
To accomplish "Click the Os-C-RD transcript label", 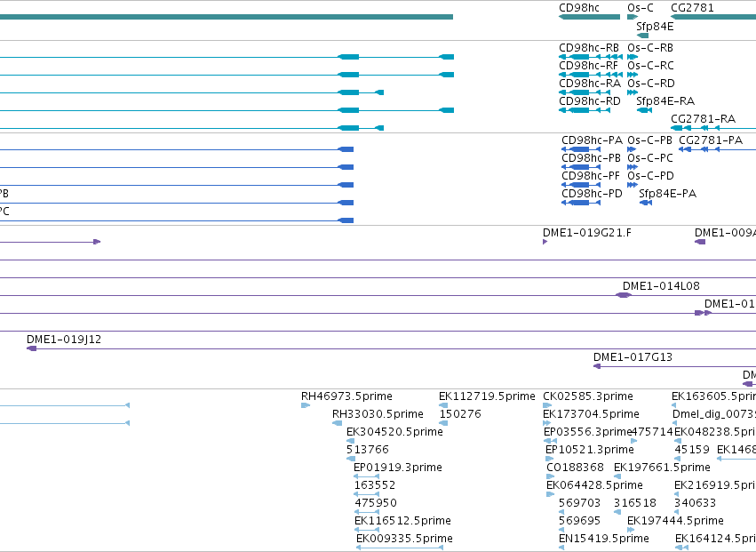I will tap(651, 84).
